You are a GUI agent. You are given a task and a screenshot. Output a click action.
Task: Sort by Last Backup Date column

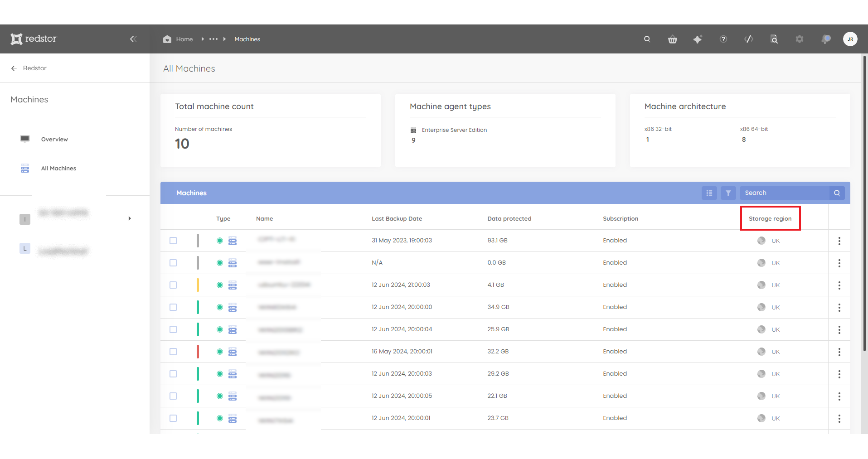pos(397,219)
